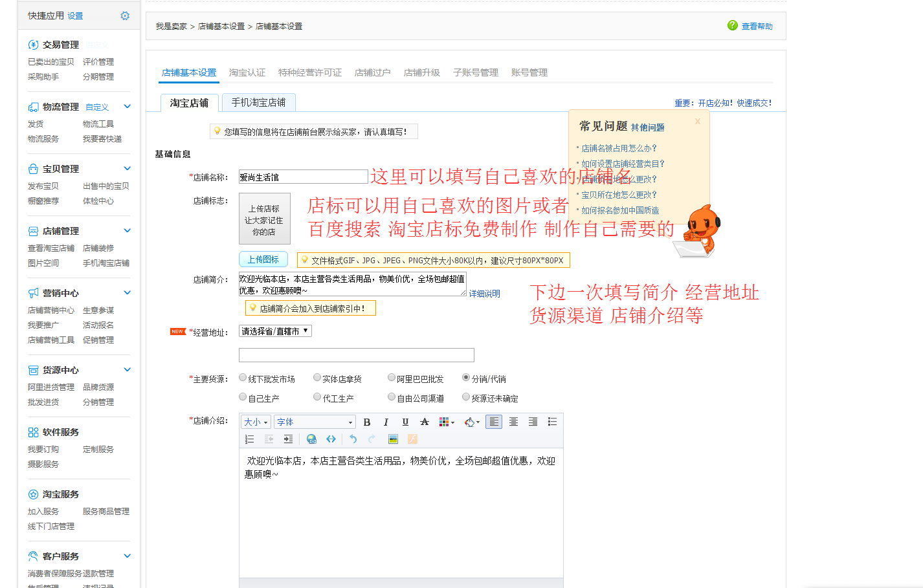Open the background fill color picker
The width and height of the screenshot is (923, 588).
pos(472,422)
